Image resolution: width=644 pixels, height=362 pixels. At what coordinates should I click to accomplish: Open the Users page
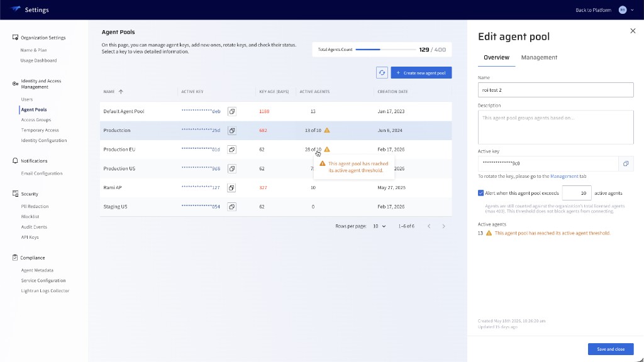click(26, 99)
